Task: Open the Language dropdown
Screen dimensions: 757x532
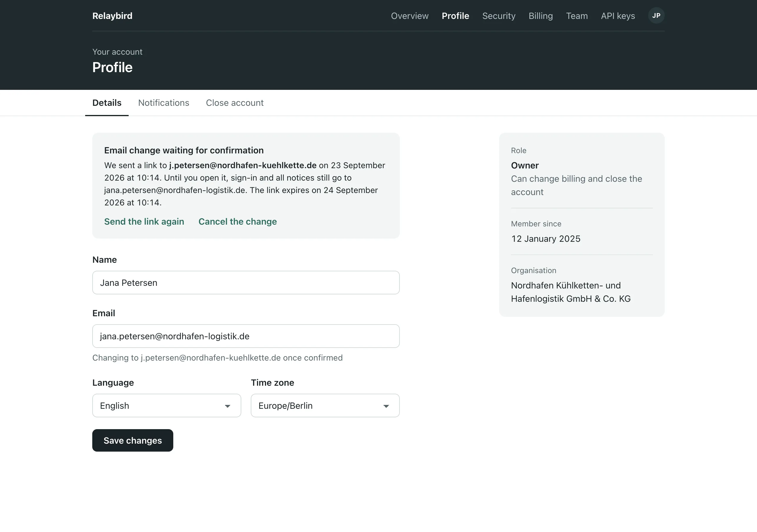Action: click(166, 406)
